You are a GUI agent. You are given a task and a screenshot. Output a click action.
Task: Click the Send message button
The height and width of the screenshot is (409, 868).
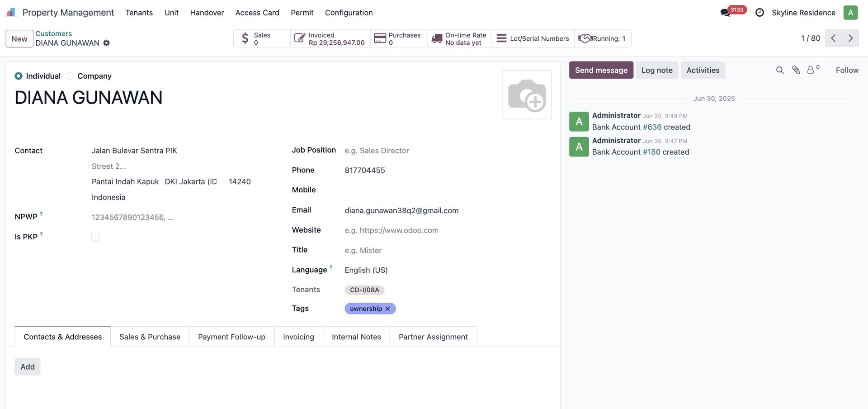pos(601,70)
